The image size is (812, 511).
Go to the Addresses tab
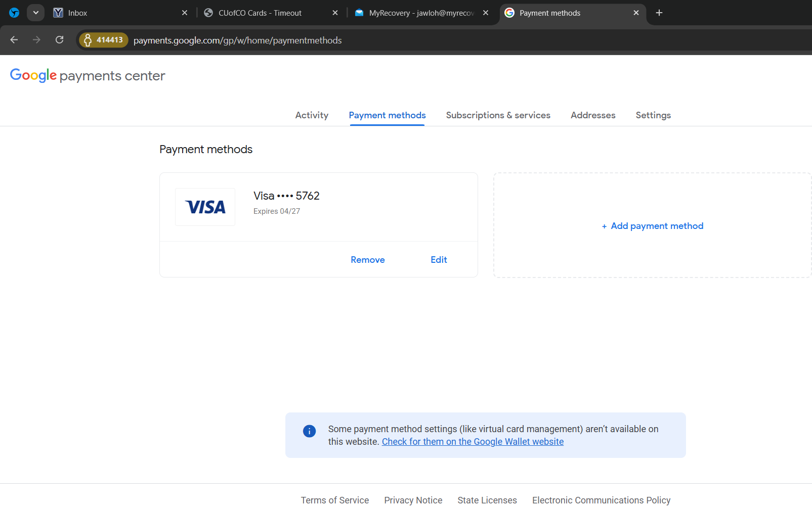coord(593,115)
